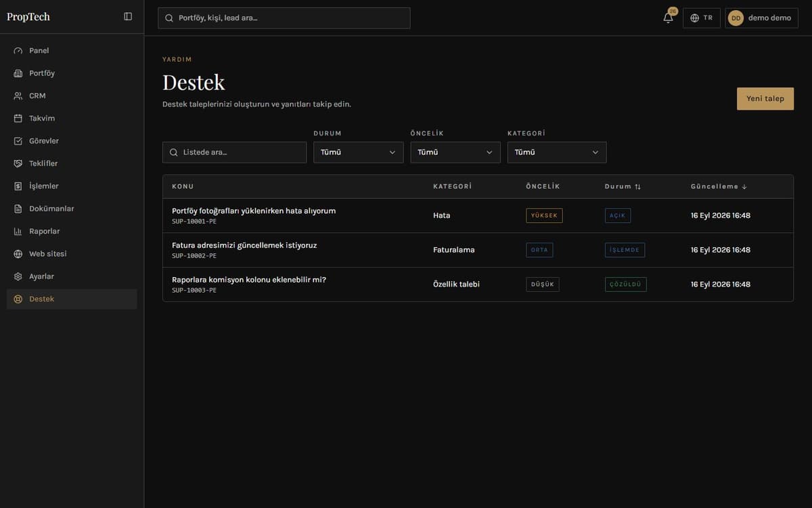
Task: Open the demo demo account menu
Action: (x=761, y=18)
